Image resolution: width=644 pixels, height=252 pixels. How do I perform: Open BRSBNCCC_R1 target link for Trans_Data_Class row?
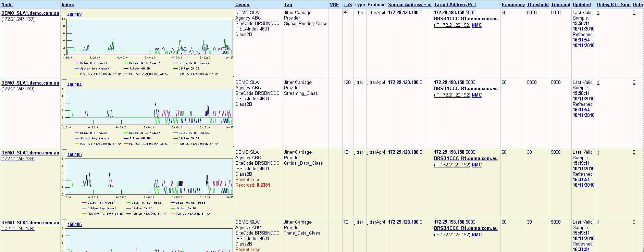(466, 228)
